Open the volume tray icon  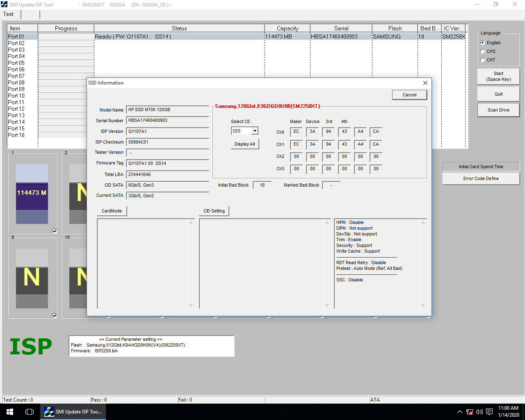(479, 412)
